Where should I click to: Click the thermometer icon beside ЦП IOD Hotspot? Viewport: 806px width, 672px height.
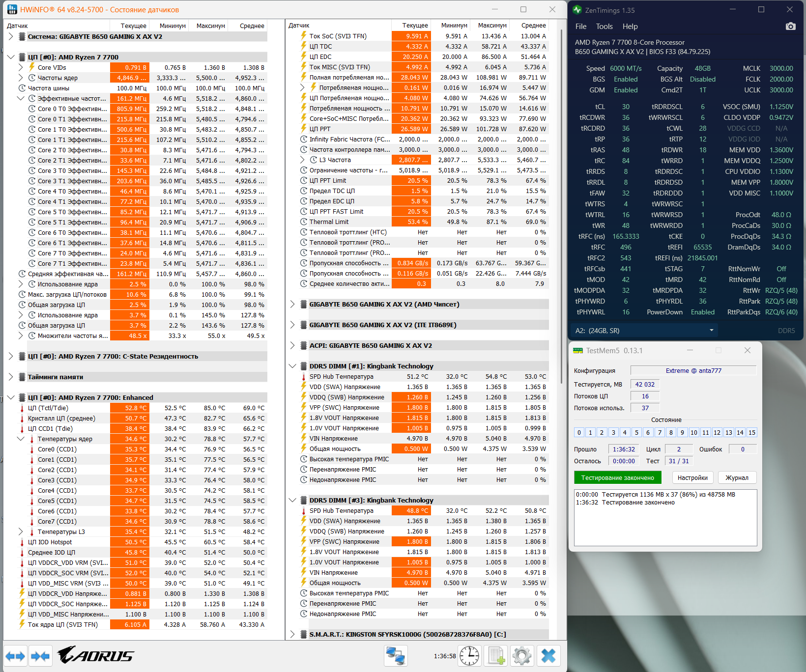point(22,542)
